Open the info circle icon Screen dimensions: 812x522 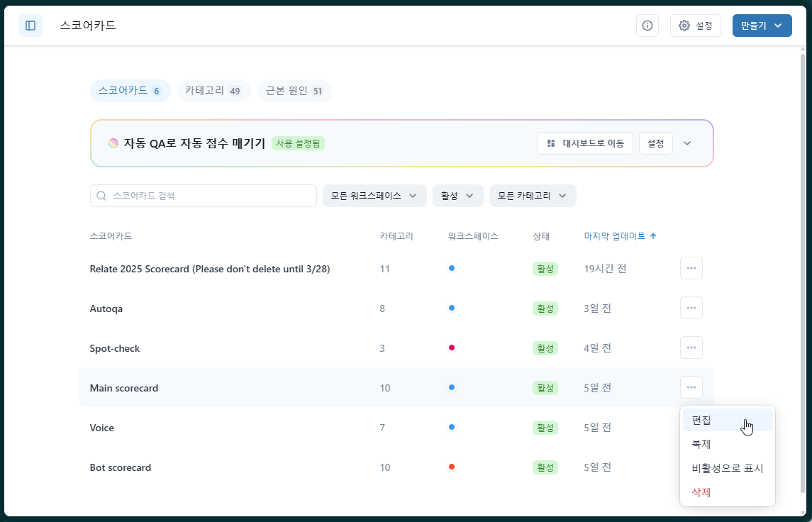[x=647, y=26]
